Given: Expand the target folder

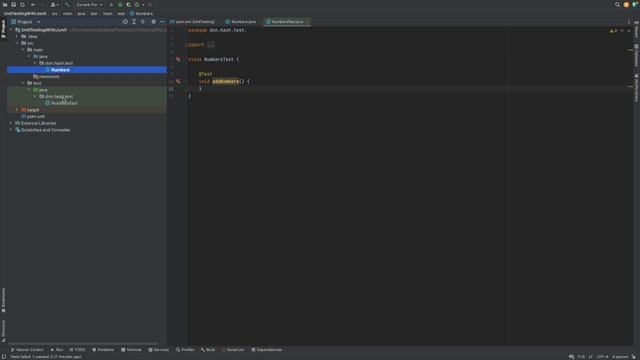Looking at the screenshot, I should pos(17,110).
